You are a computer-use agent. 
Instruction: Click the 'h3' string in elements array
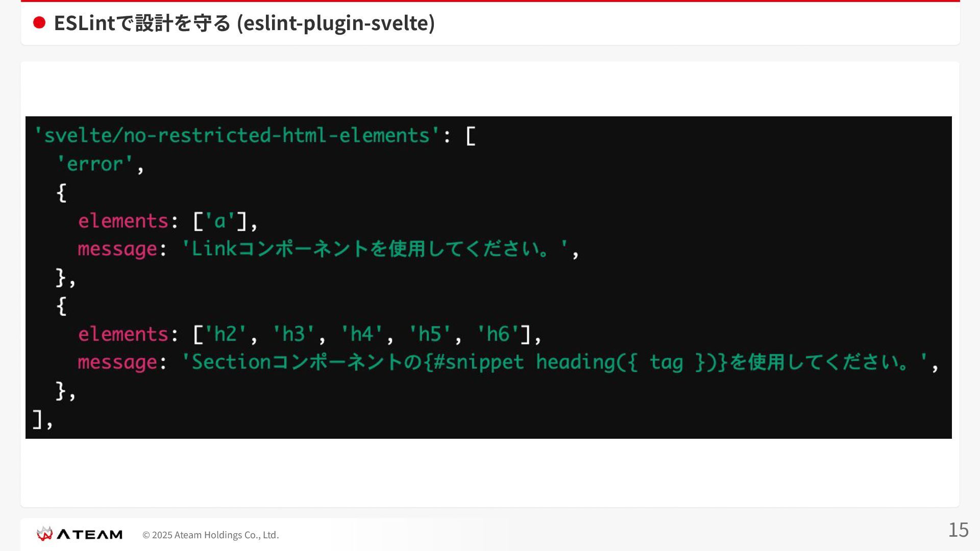click(x=293, y=334)
